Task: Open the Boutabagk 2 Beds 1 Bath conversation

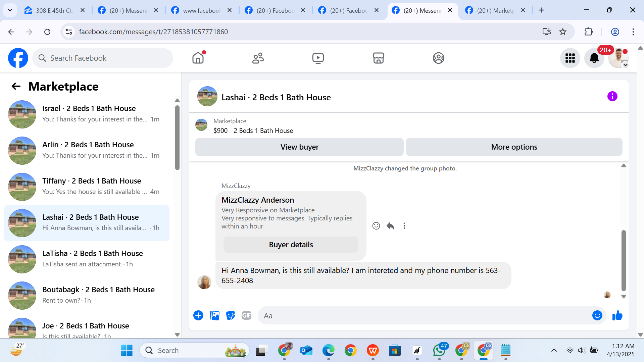Action: coord(87,296)
